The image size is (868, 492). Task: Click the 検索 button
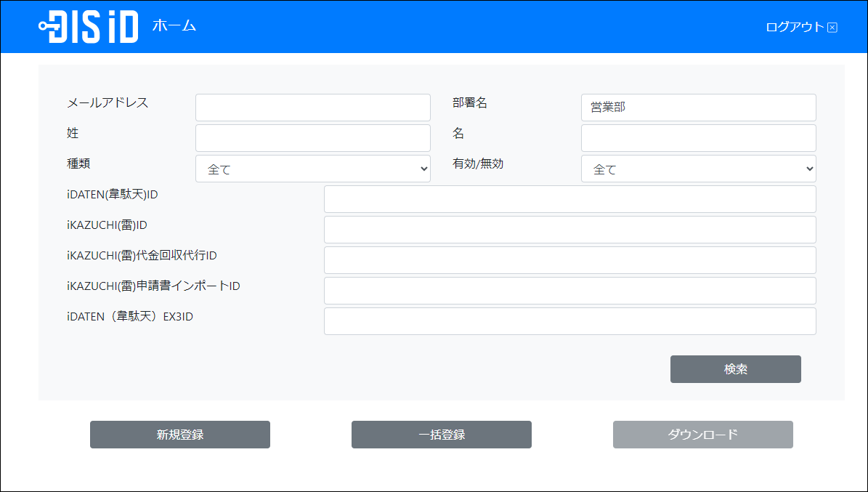tap(736, 369)
